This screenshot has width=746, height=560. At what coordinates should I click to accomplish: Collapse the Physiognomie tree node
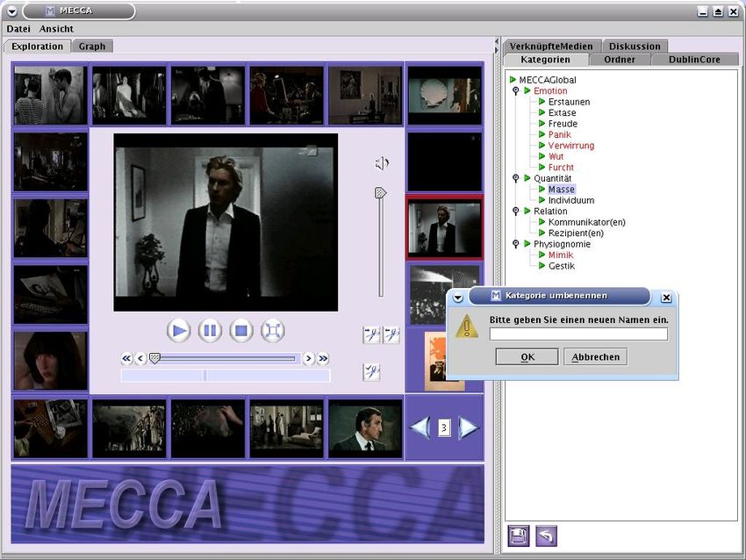tap(516, 244)
